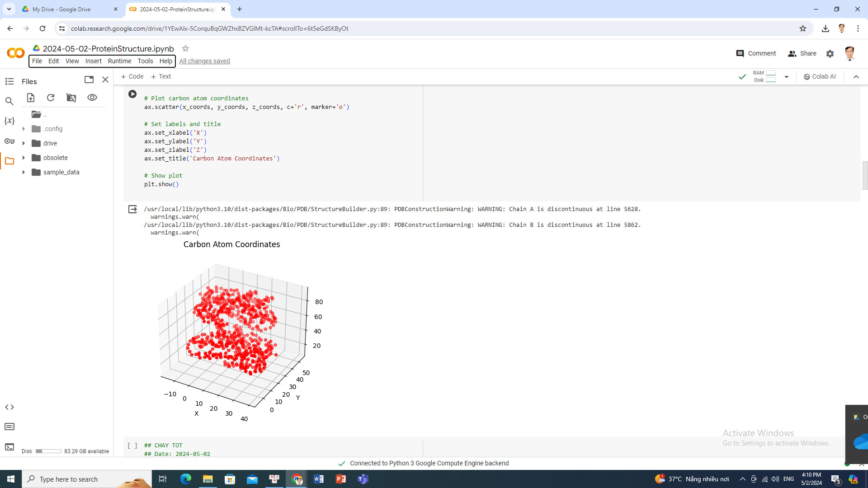Viewport: 868px width, 488px height.
Task: Switch to My Drive browser tab
Action: (x=61, y=9)
